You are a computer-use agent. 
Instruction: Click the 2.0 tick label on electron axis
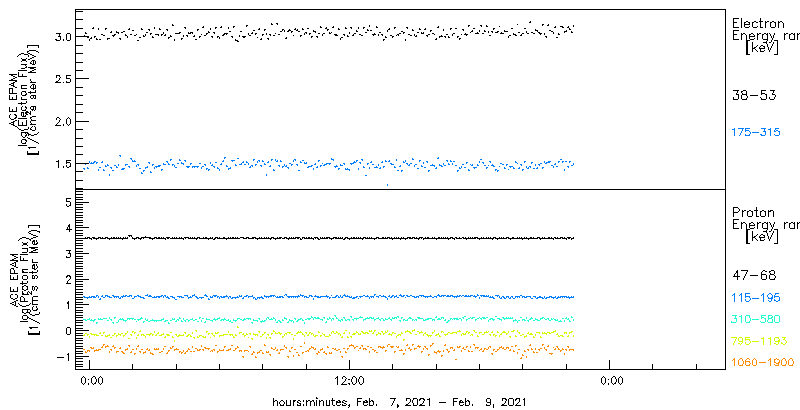(x=61, y=121)
